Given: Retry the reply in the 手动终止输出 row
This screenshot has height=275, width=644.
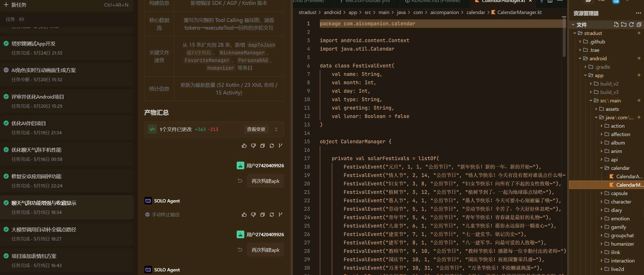Looking at the screenshot, I should tap(272, 214).
